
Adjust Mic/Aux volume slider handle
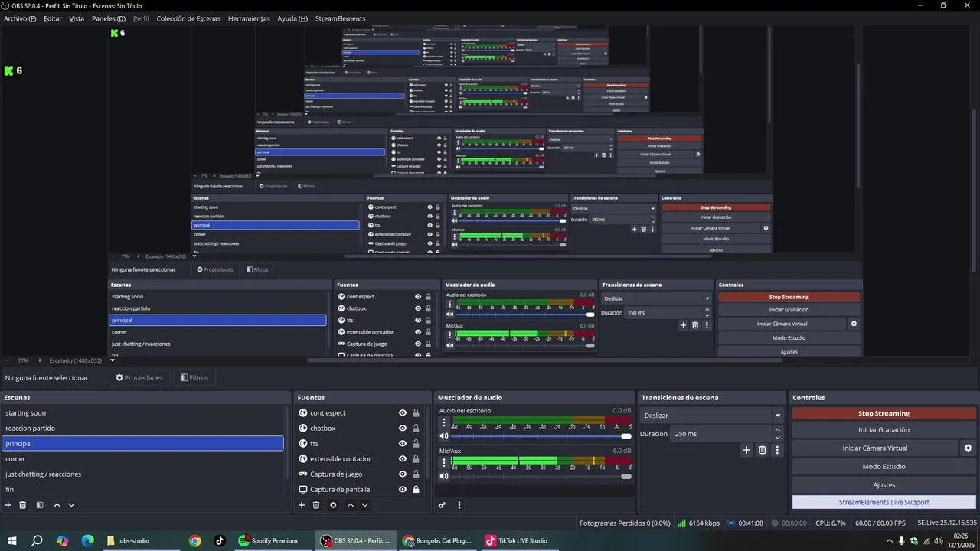pos(626,476)
